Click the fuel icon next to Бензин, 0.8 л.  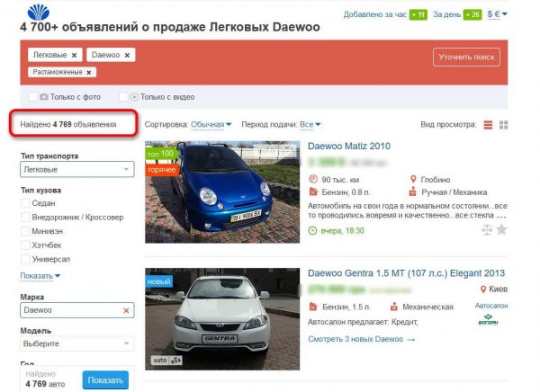(313, 192)
